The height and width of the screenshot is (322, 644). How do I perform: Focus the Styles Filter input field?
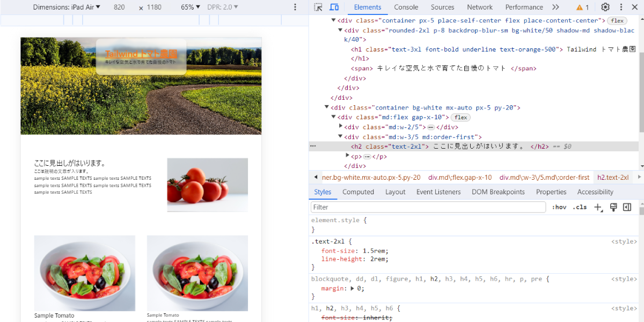pos(428,207)
